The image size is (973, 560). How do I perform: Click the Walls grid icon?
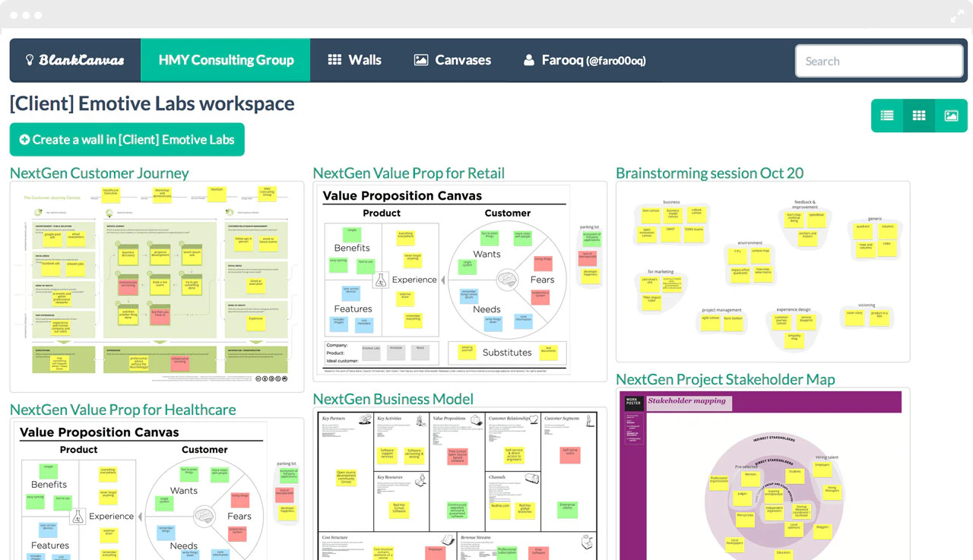pyautogui.click(x=334, y=60)
